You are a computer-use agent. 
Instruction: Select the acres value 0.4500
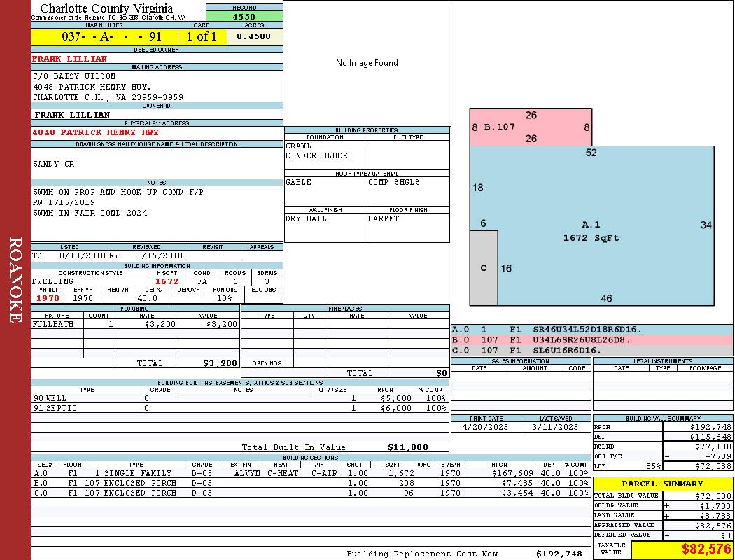tap(253, 36)
